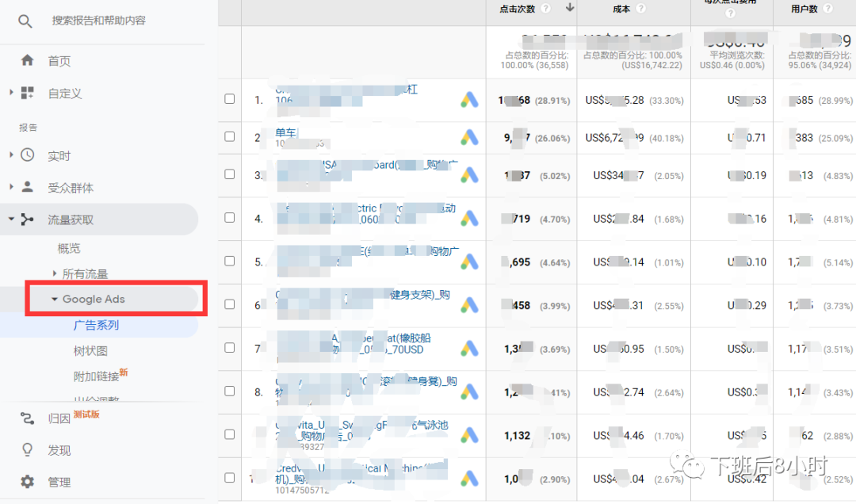
Task: Open the 自定义 menu item
Action: point(65,94)
